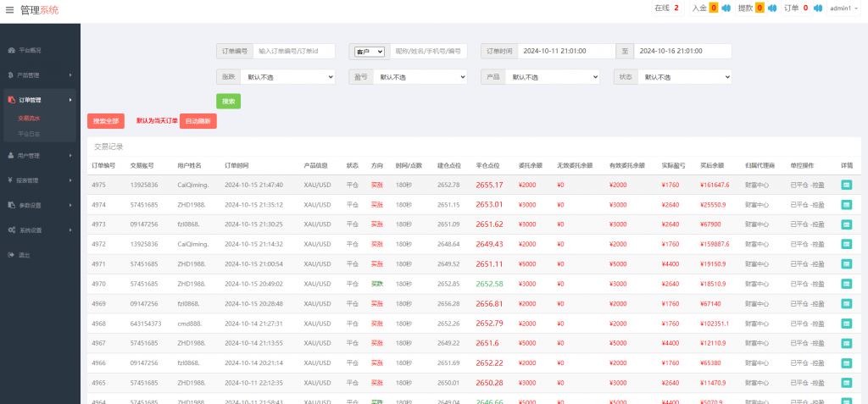868x404 pixels.
Task: Click the sound icon next to 订单 counter
Action: (818, 8)
